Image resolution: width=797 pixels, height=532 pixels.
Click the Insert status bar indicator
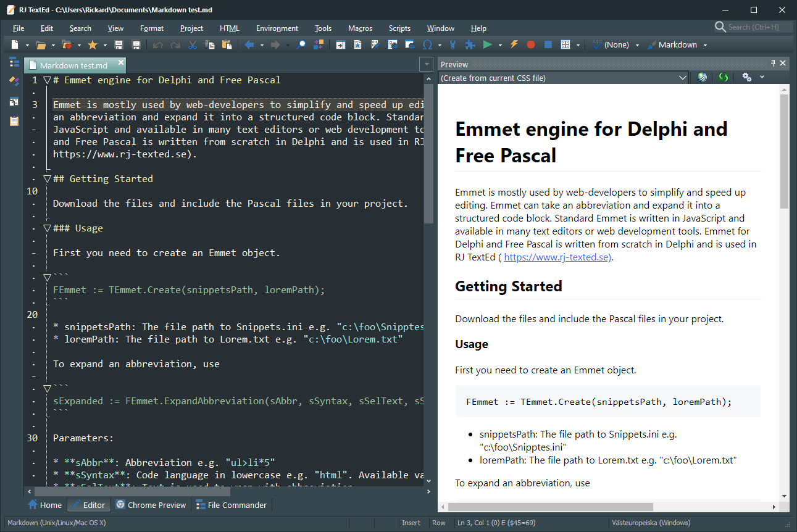point(411,523)
